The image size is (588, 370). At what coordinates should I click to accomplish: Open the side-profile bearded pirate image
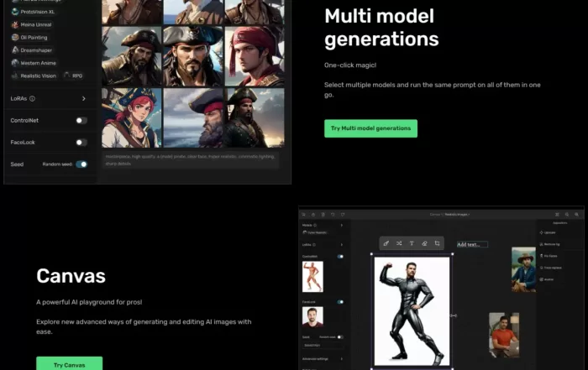tap(193, 117)
